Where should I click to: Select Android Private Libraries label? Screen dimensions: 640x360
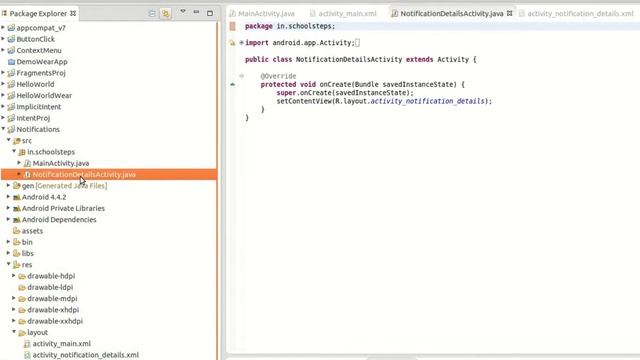(63, 208)
